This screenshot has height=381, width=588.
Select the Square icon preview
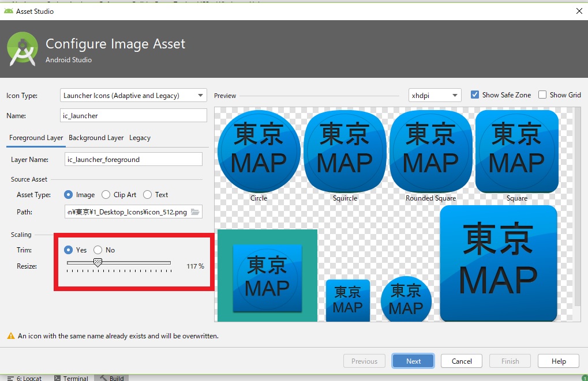point(516,151)
